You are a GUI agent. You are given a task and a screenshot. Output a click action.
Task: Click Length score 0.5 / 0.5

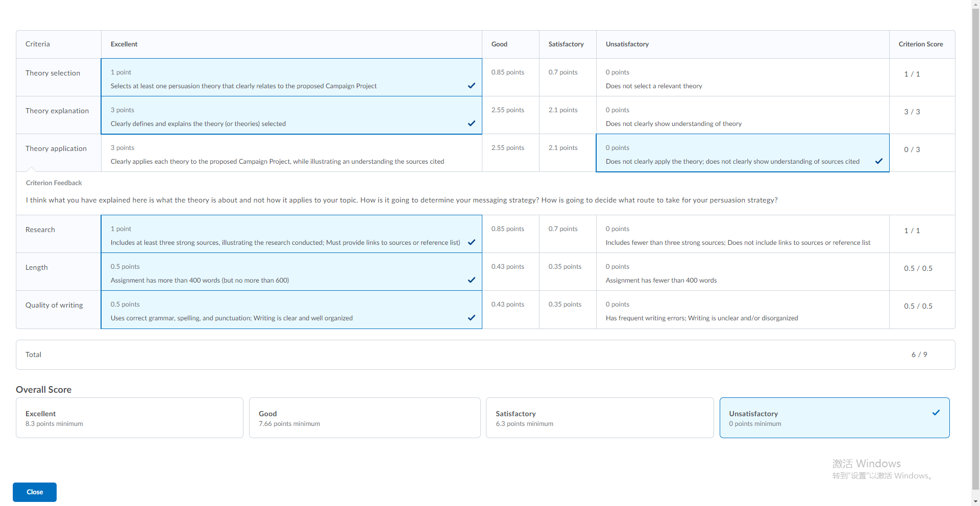918,268
